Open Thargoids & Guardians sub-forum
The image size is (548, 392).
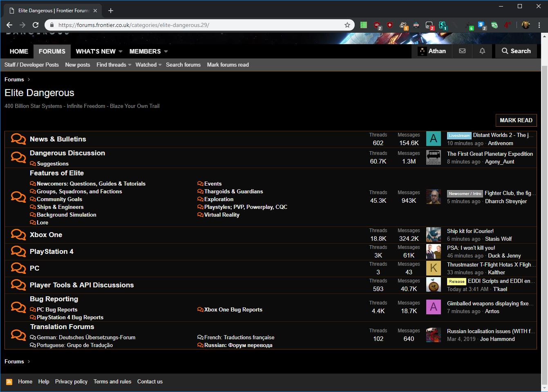click(x=234, y=191)
